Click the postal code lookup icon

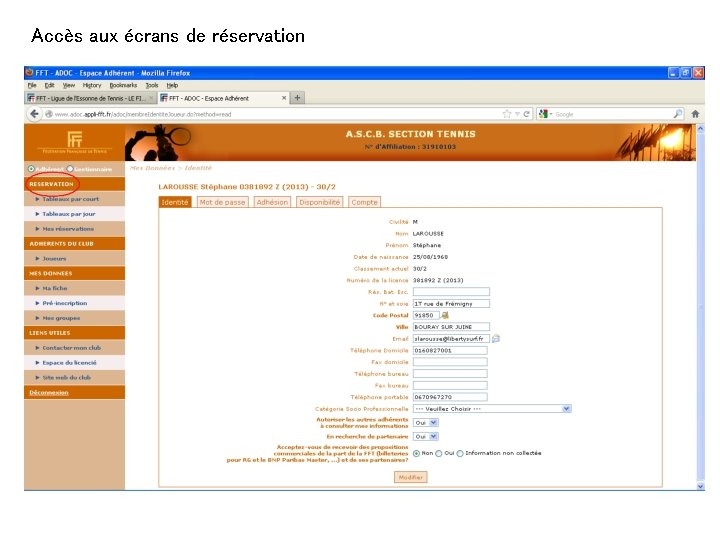[444, 315]
